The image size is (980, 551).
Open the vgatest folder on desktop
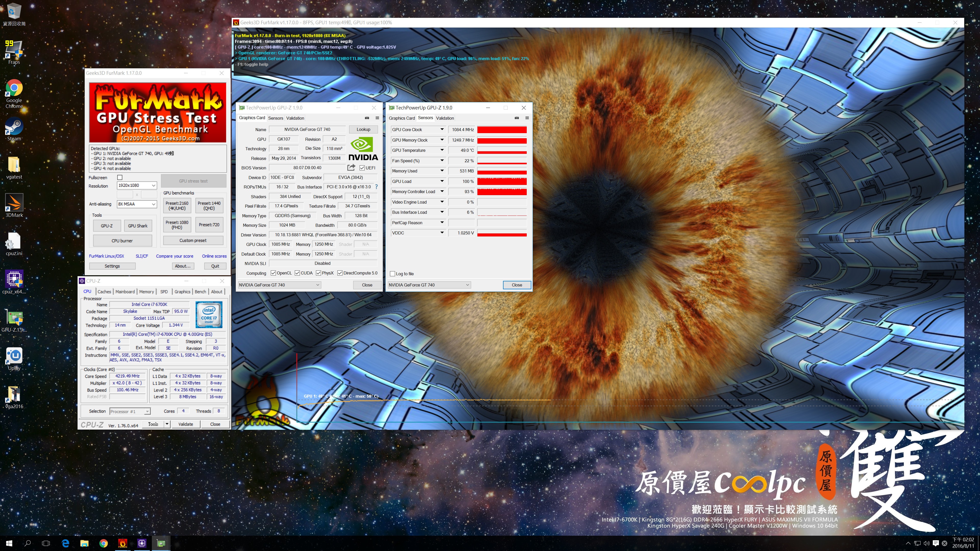point(14,167)
